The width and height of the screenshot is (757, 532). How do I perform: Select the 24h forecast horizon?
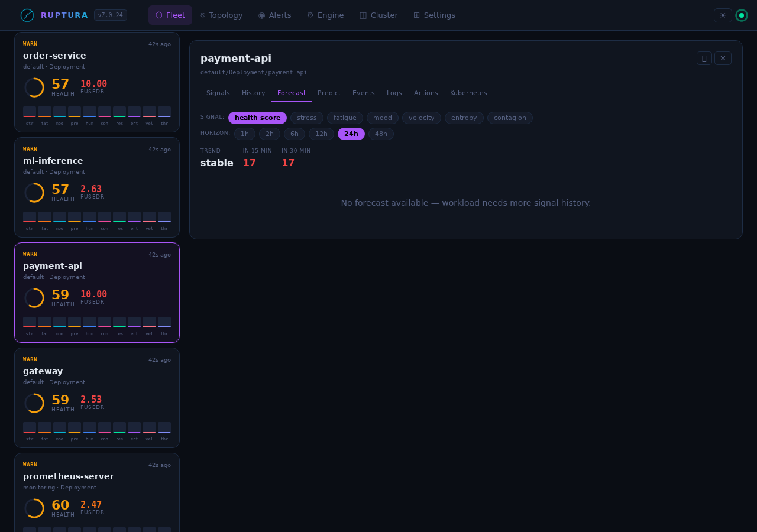(x=351, y=134)
